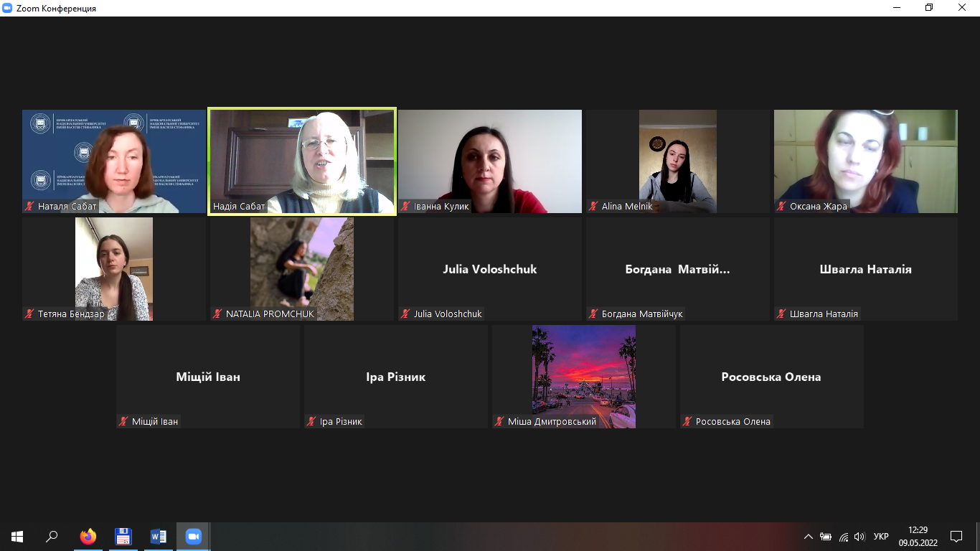Open the Windows Start menu
Viewport: 980px width, 551px height.
[x=17, y=536]
